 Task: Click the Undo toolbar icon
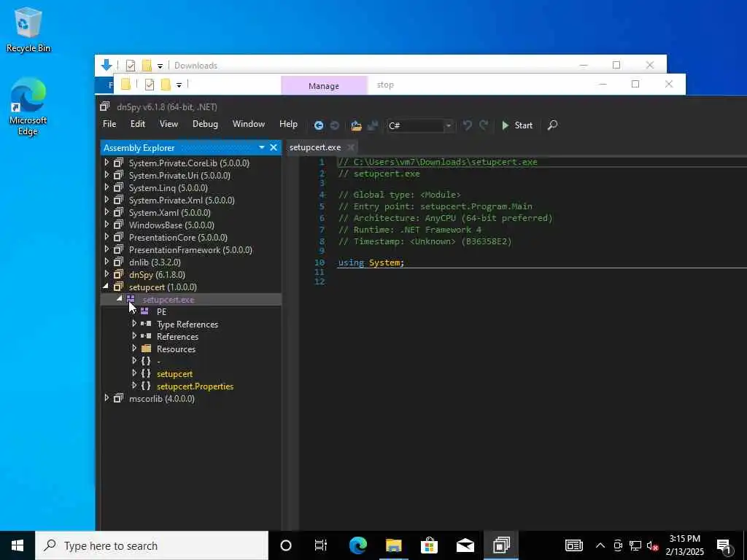(x=468, y=125)
